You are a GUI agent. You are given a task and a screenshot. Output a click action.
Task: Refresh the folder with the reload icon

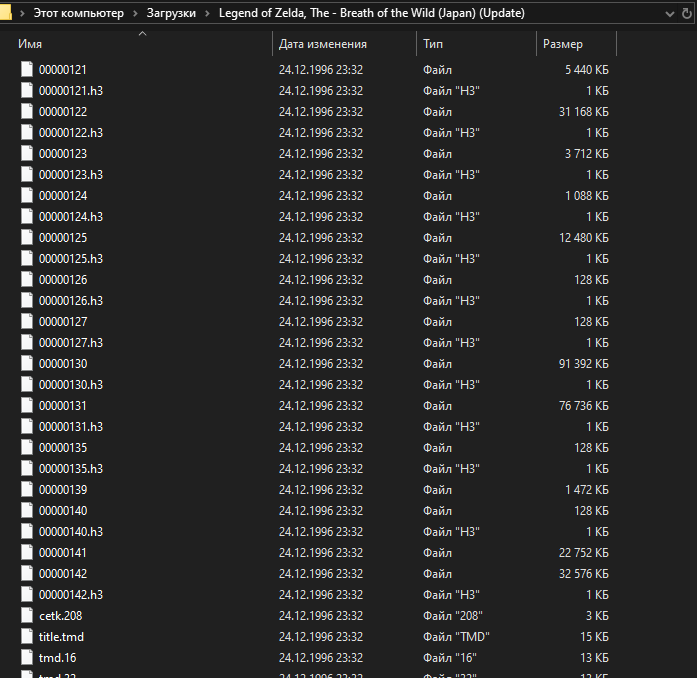click(x=687, y=14)
